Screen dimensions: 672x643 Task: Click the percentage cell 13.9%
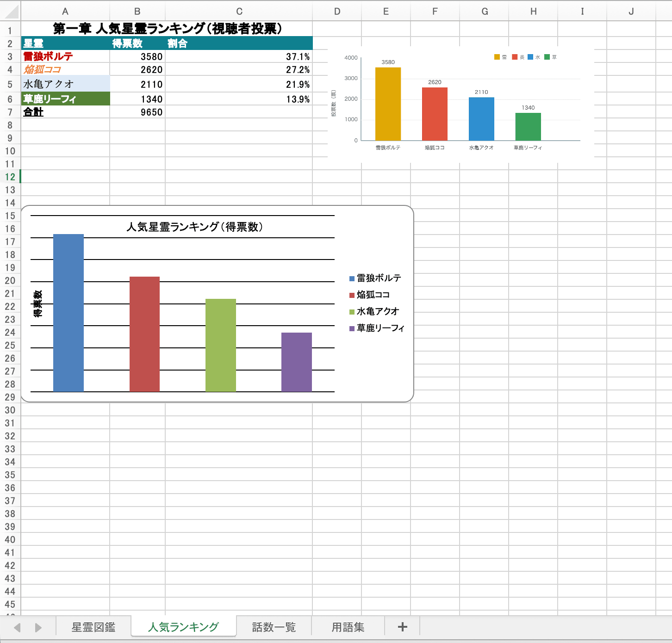click(239, 99)
